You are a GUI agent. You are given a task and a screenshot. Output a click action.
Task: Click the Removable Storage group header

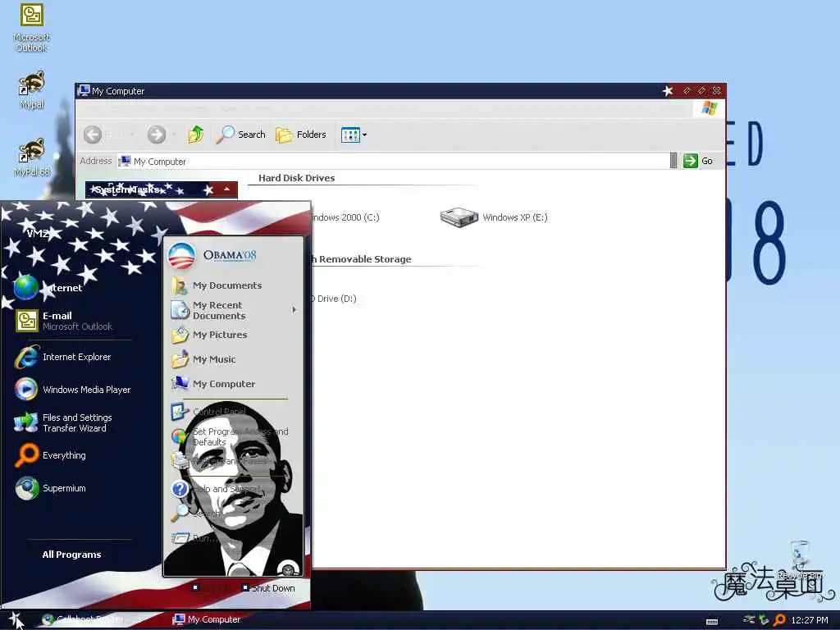click(362, 259)
